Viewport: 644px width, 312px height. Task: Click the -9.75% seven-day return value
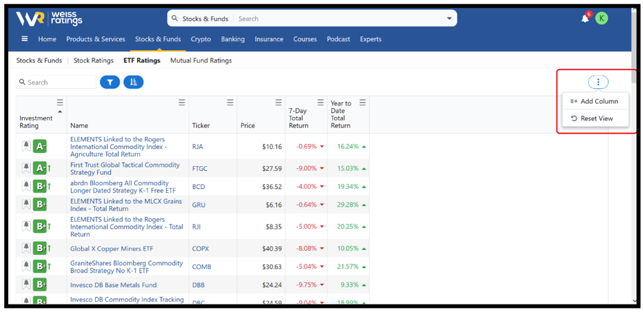pyautogui.click(x=307, y=285)
